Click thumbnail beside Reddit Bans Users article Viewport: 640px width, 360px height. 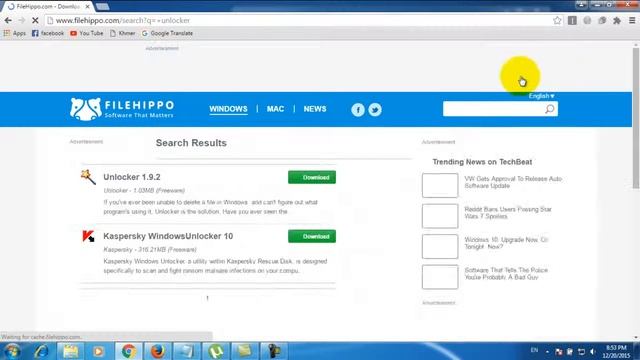click(440, 216)
